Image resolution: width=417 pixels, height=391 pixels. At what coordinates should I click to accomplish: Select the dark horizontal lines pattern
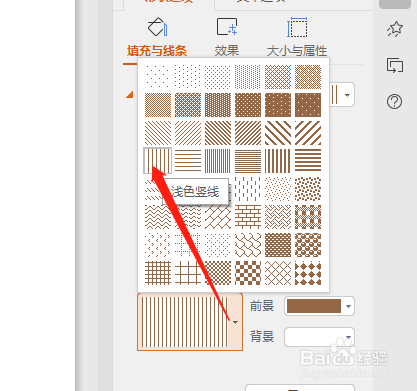click(x=308, y=161)
